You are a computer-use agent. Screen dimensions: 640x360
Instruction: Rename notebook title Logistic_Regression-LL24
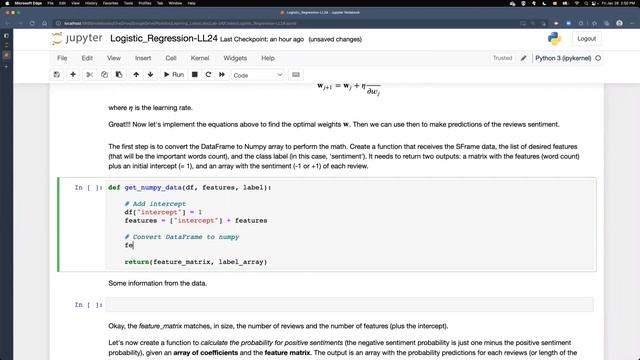tap(164, 38)
